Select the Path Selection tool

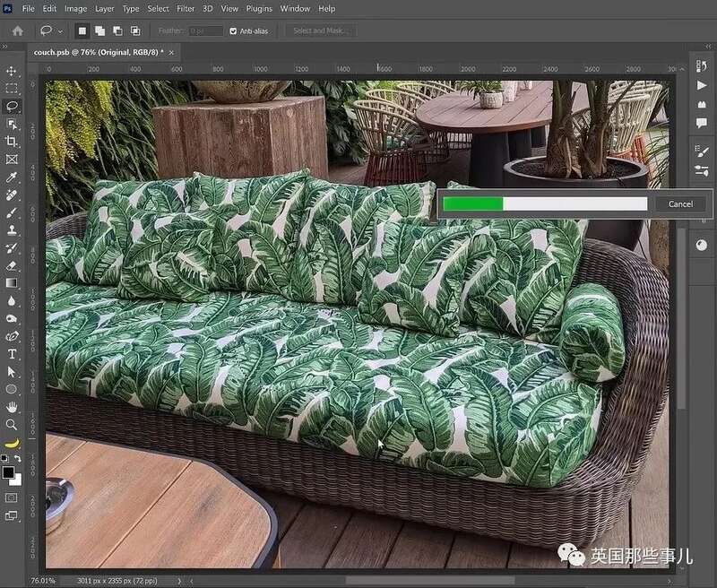click(12, 372)
